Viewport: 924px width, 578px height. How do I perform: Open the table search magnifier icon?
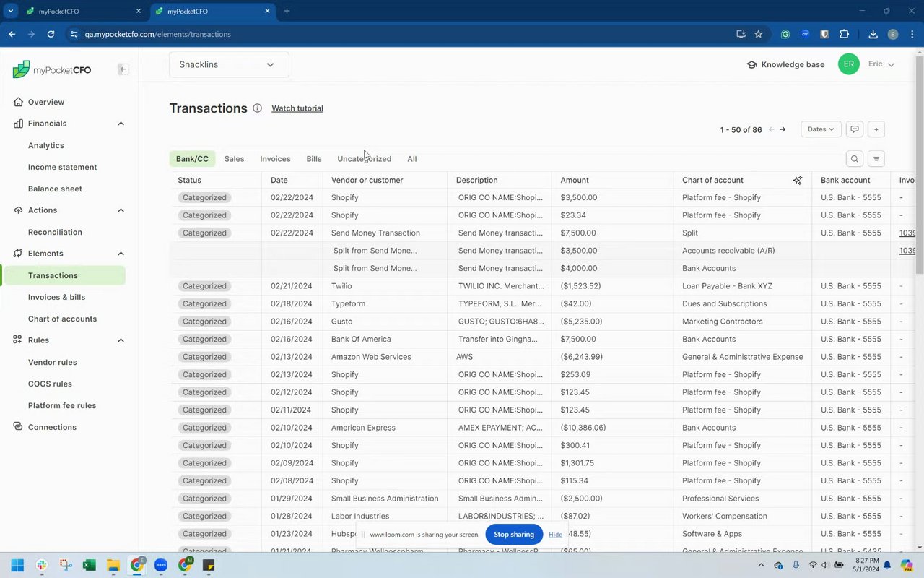point(855,159)
